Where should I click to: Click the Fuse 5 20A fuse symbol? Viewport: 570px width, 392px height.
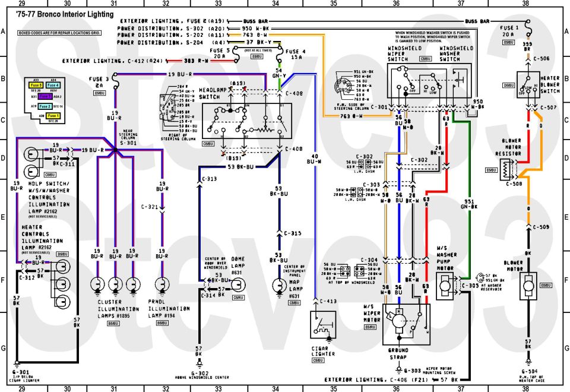click(236, 55)
